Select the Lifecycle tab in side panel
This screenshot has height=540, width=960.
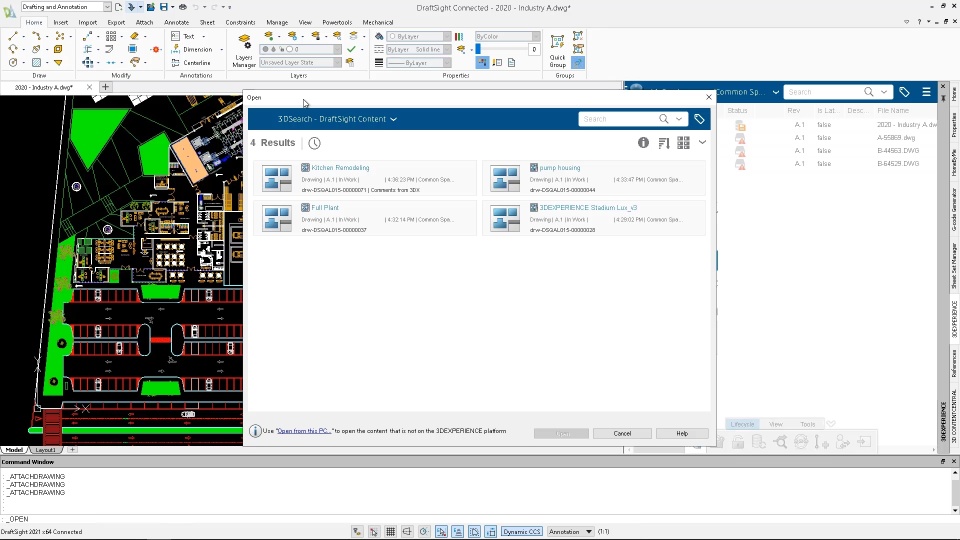pyautogui.click(x=742, y=424)
